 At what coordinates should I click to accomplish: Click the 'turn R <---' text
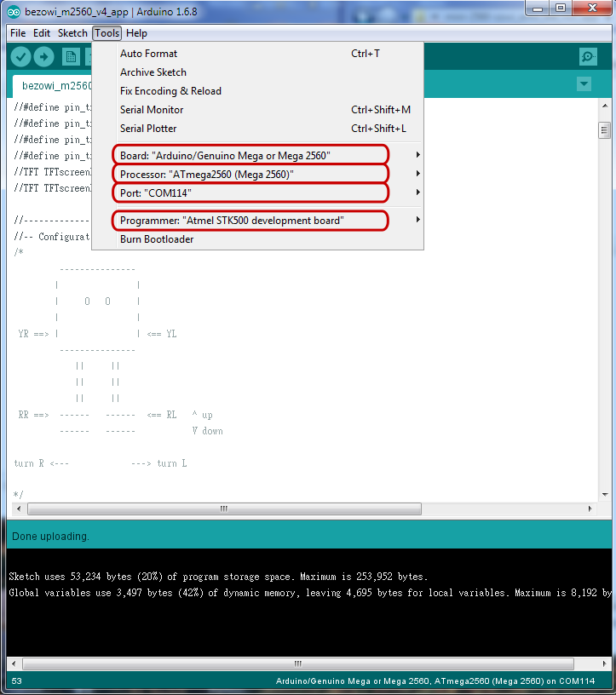(x=41, y=463)
